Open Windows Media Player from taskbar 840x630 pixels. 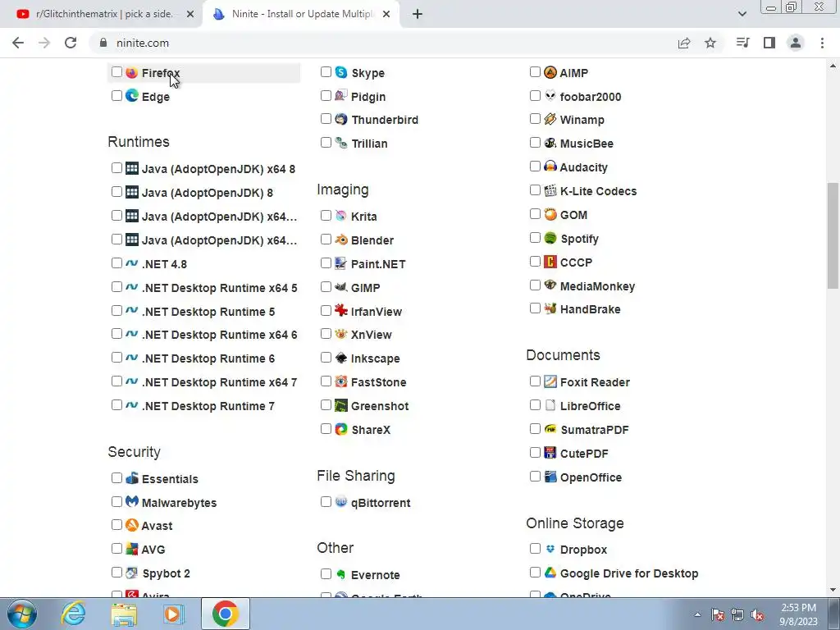(173, 614)
